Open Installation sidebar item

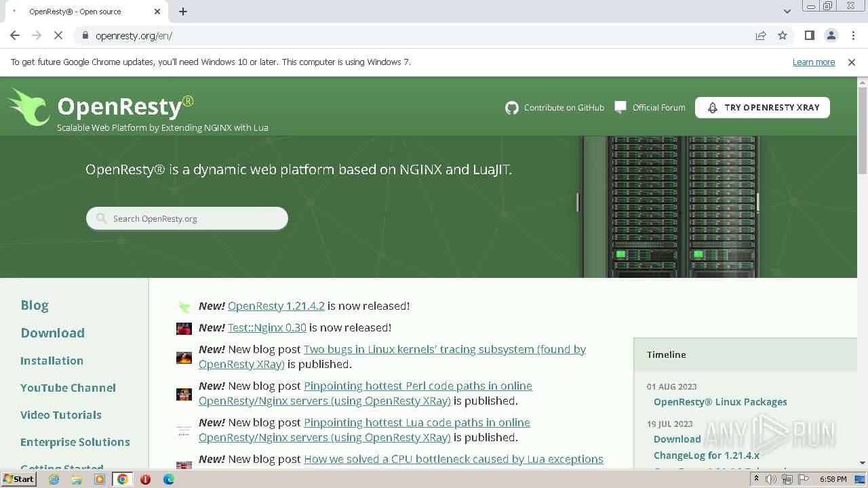52,361
